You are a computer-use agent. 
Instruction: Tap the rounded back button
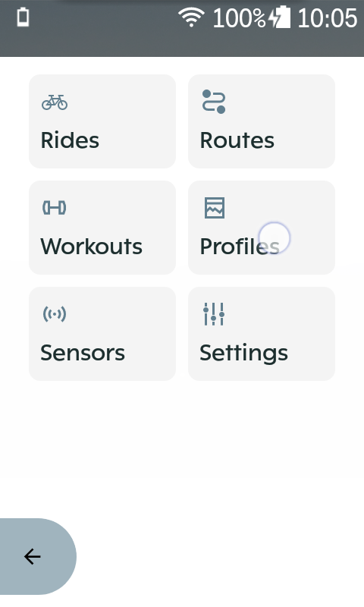38,557
